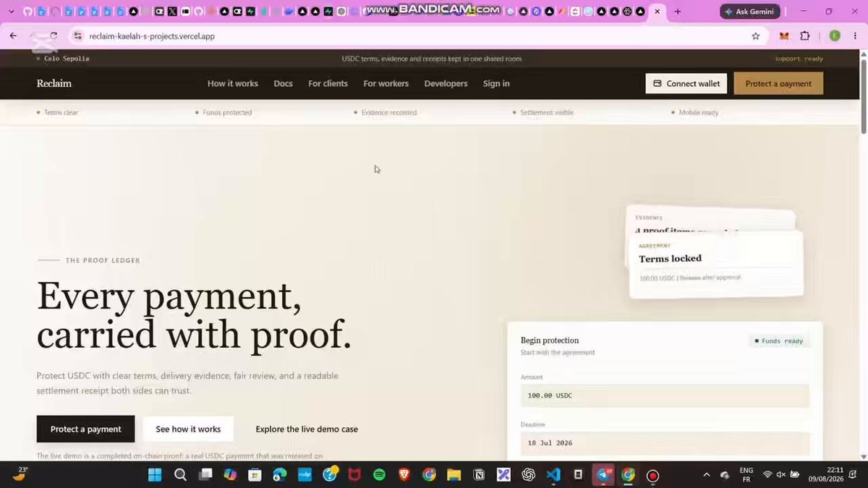Viewport: 868px width, 488px height.
Task: Open ChatGPT from the taskbar
Action: point(528,475)
